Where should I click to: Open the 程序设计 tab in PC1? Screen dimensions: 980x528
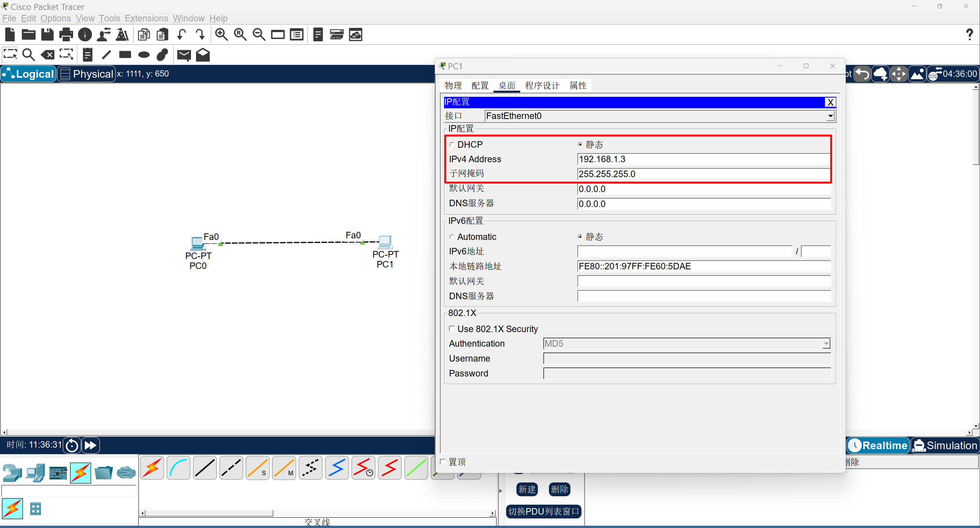coord(542,86)
